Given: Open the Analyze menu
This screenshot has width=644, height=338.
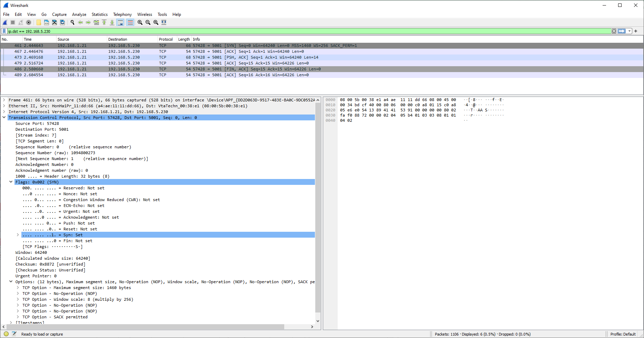Looking at the screenshot, I should click(79, 14).
